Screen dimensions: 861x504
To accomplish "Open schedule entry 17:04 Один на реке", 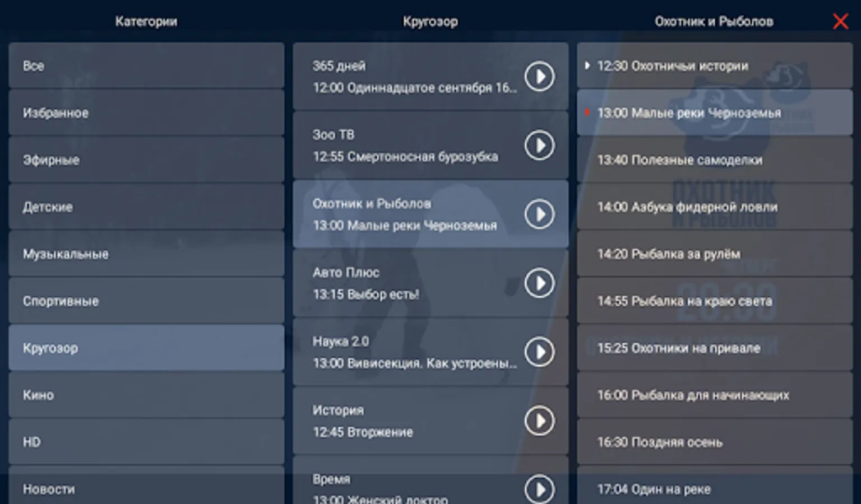I will point(715,486).
